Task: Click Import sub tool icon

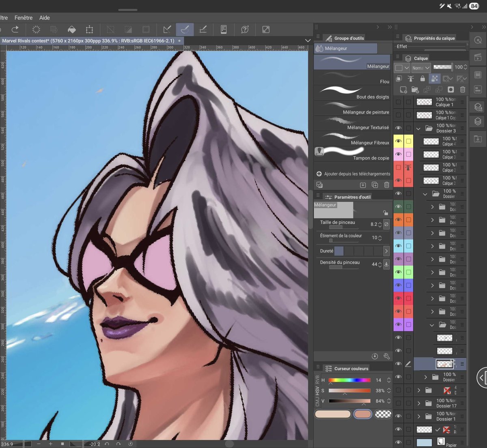Action: click(363, 185)
